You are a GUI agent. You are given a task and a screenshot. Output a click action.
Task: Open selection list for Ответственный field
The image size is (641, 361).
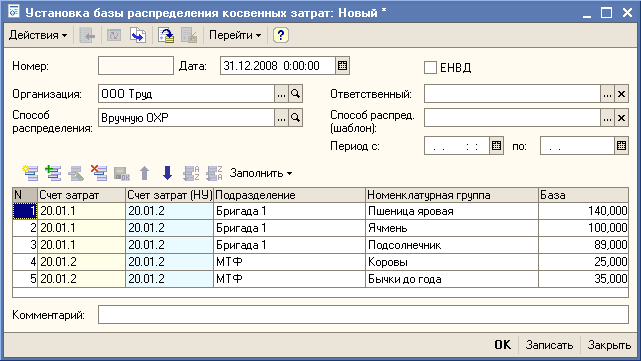tap(607, 94)
